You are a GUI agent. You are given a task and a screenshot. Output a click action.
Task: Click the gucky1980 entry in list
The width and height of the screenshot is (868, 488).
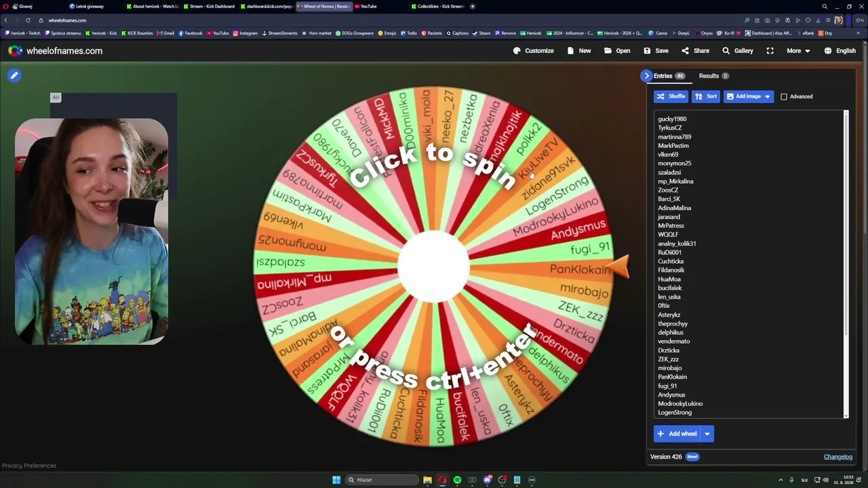point(672,119)
